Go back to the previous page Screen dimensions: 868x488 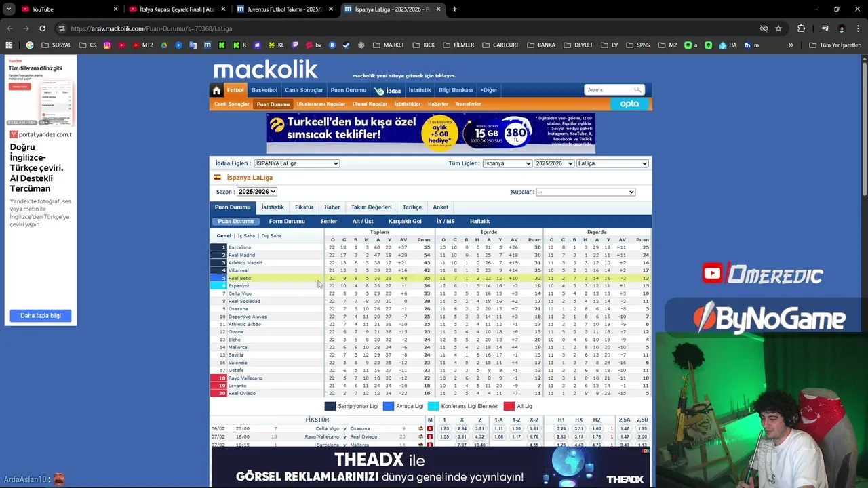9,28
